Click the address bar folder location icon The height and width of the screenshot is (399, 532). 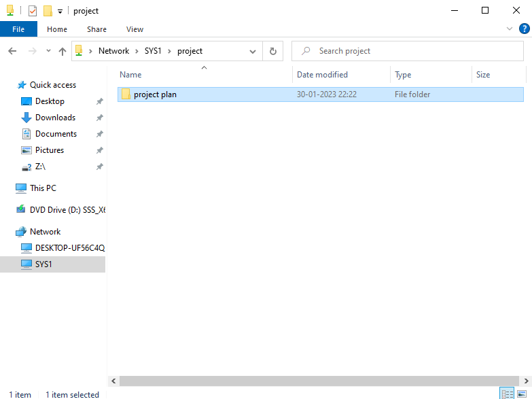pyautogui.click(x=79, y=51)
